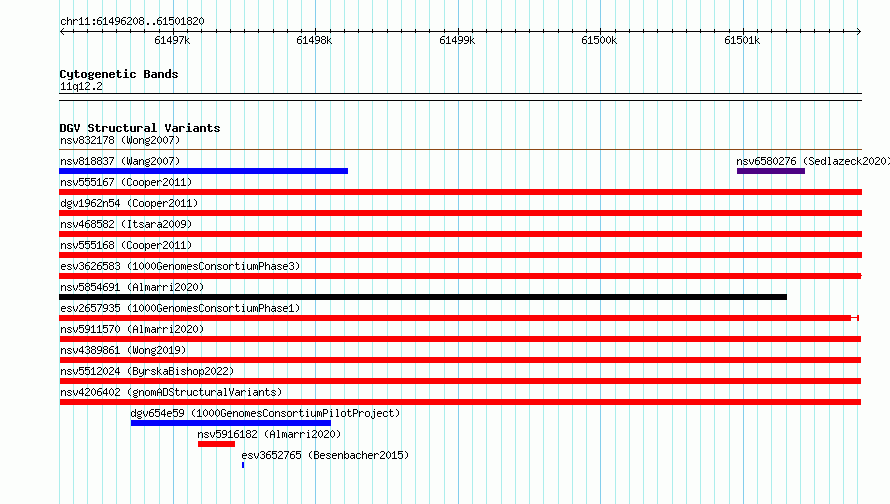Open the nsv6580276 (Sedlazeck2020) label

813,161
